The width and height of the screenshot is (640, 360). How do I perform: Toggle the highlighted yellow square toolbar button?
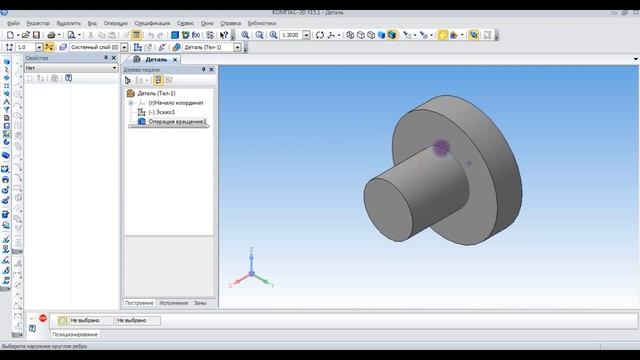(442, 35)
